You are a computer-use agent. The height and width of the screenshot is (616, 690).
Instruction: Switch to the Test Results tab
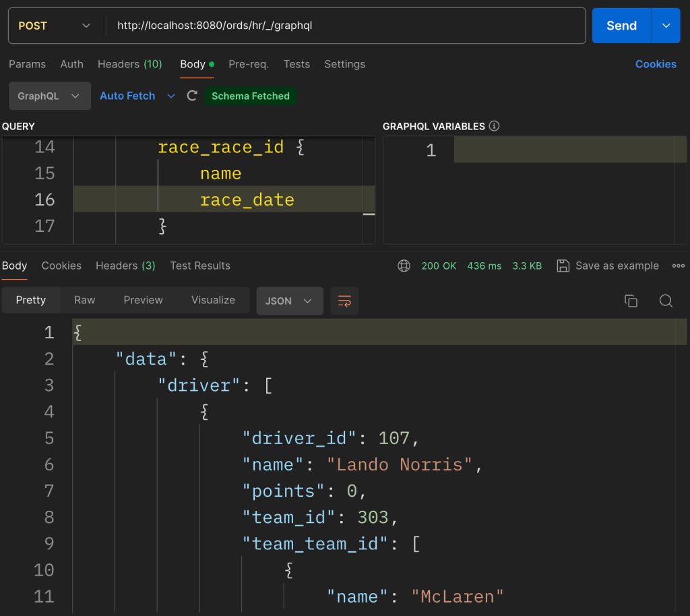coord(199,266)
